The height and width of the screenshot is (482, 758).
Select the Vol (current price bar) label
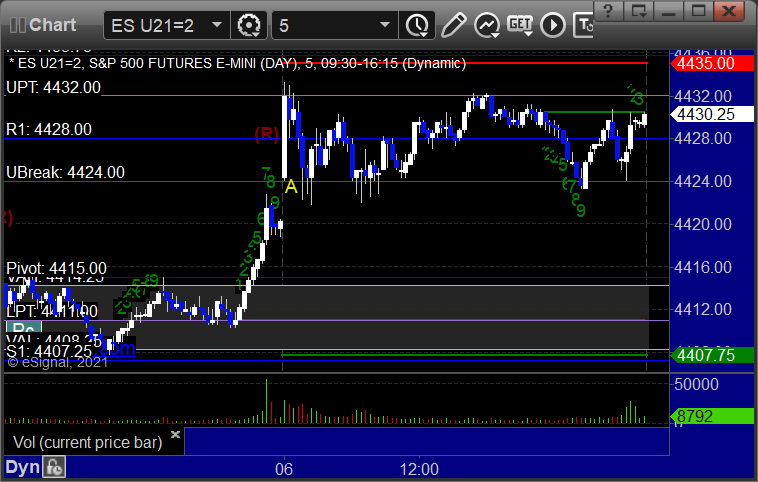(87, 442)
